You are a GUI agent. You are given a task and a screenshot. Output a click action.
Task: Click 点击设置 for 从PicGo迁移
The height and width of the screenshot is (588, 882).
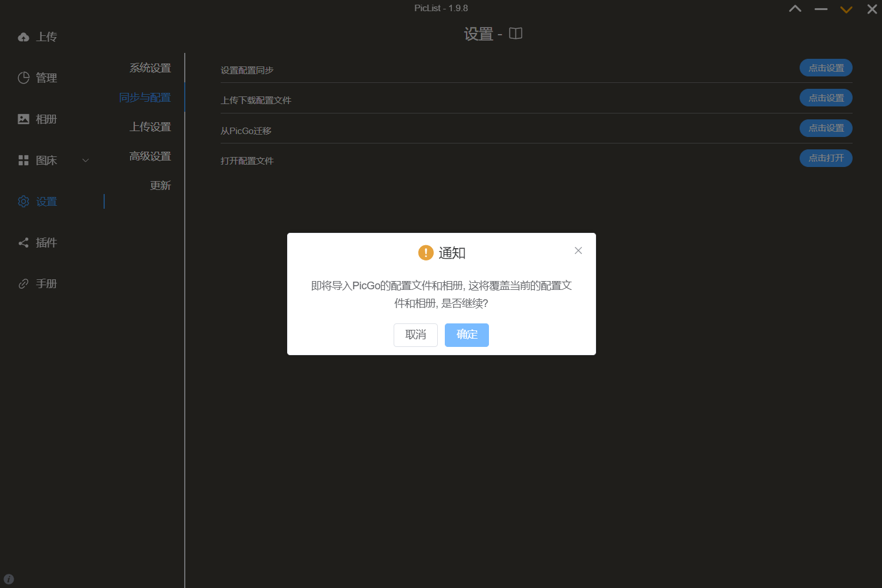click(x=826, y=128)
